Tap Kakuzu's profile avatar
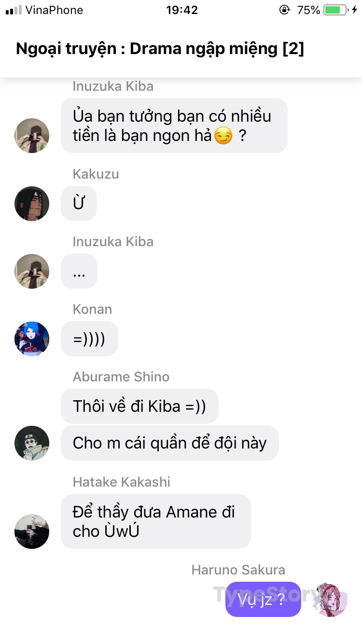 (x=32, y=204)
